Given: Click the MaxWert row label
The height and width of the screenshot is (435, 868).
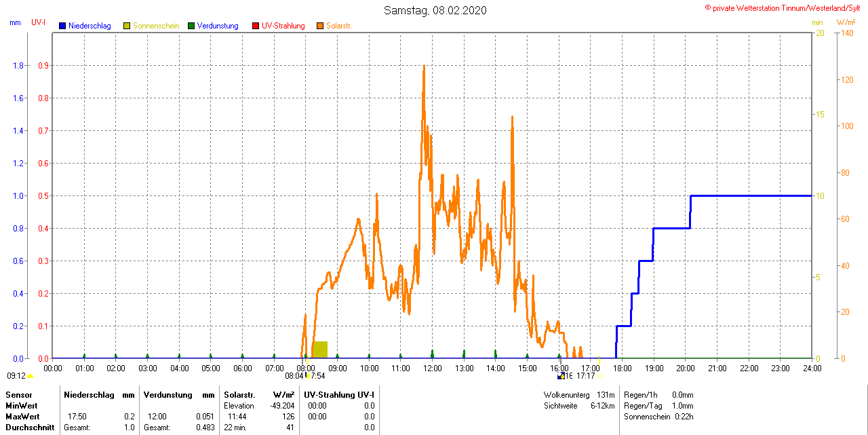Looking at the screenshot, I should pos(22,417).
